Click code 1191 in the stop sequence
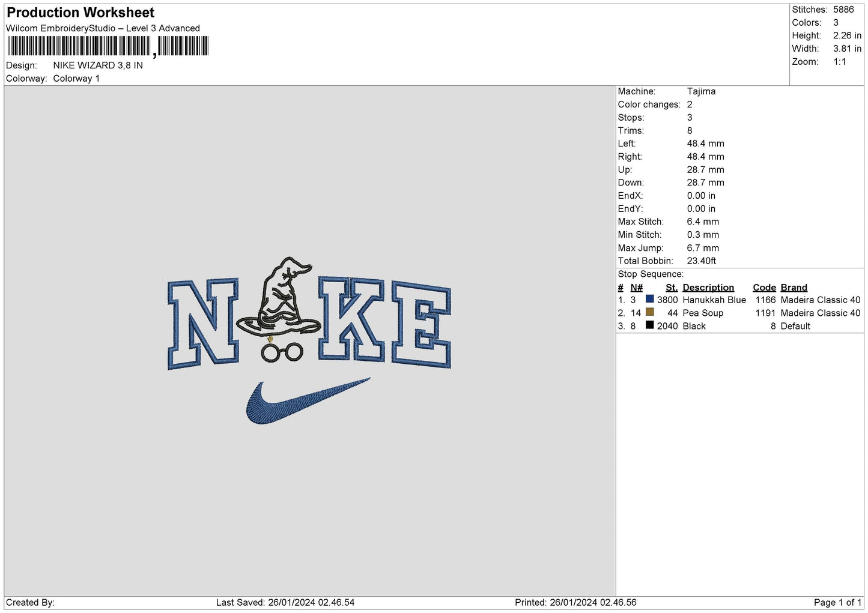Viewport: 868px width, 613px height. tap(766, 313)
